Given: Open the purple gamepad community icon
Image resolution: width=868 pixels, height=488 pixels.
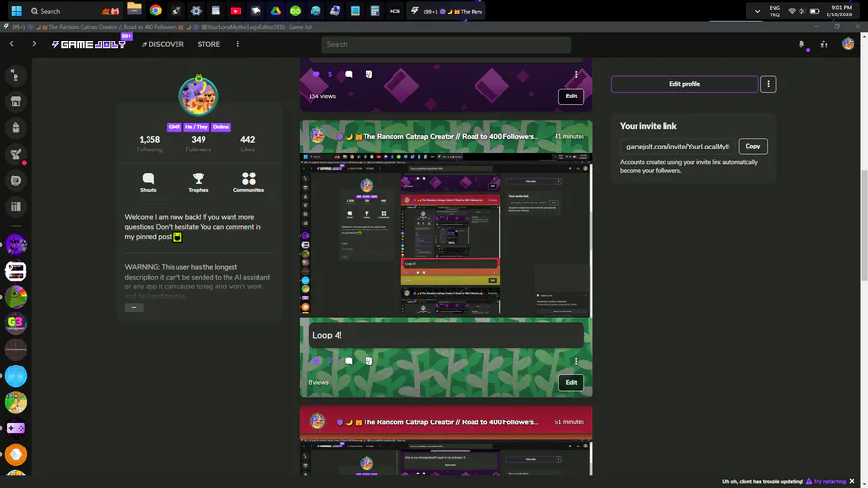Looking at the screenshot, I should [15, 428].
